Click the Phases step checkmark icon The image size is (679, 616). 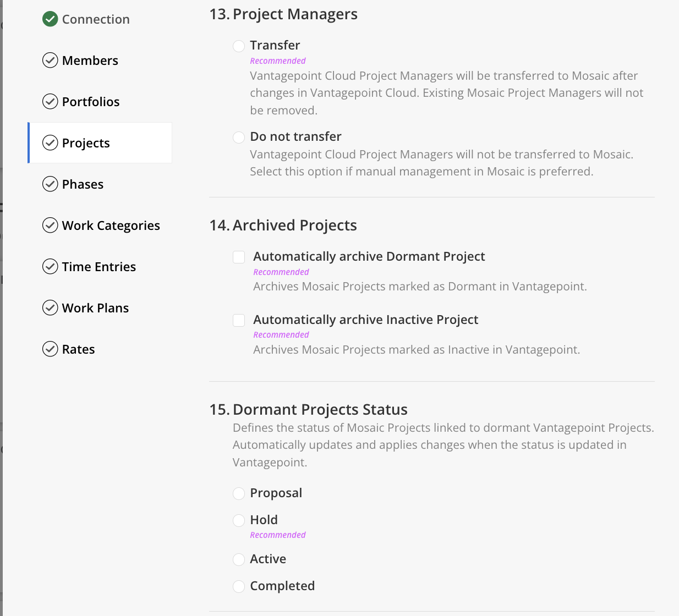pyautogui.click(x=50, y=184)
